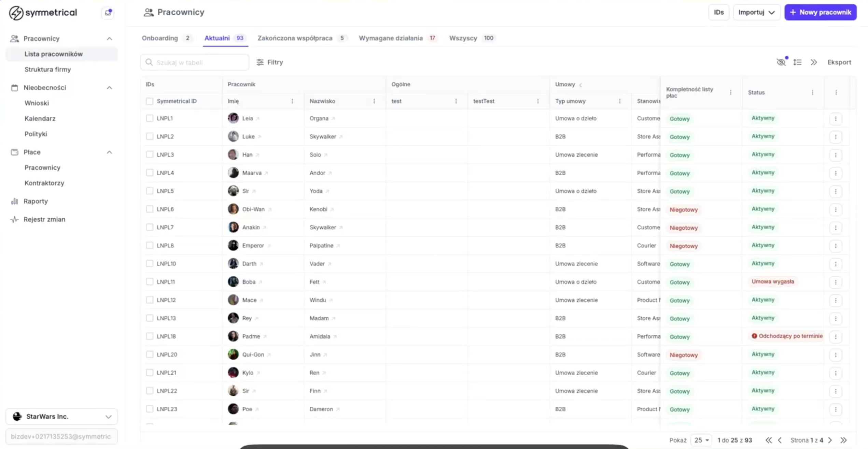Collapse the Nieobecności sidebar section
Viewport: 868px width, 449px height.
point(109,88)
